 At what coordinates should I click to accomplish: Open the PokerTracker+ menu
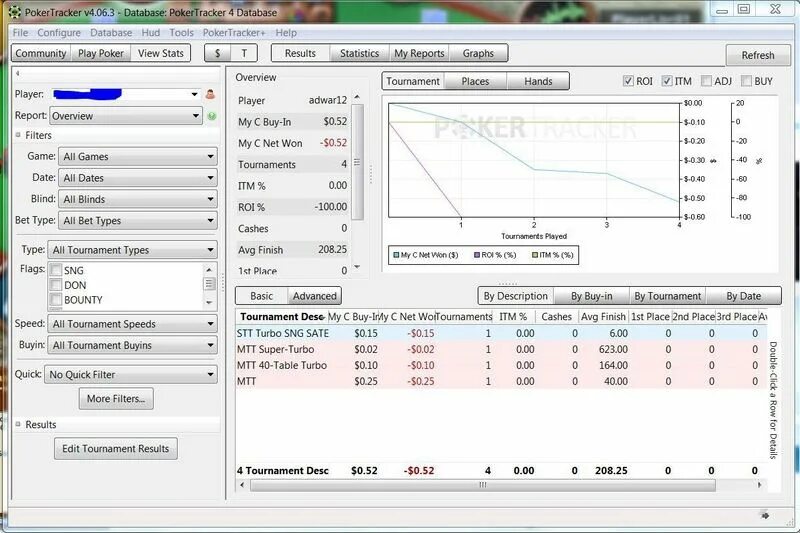coord(234,33)
